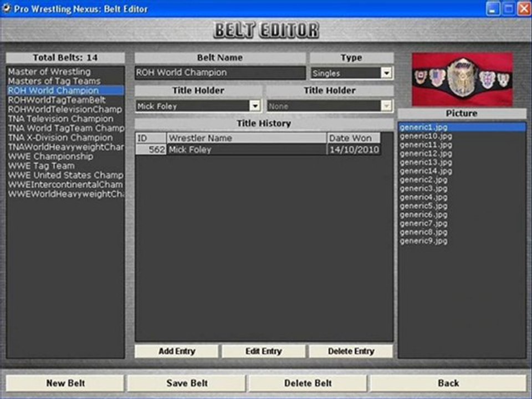Select generic2.jpg in picture list

tap(462, 180)
